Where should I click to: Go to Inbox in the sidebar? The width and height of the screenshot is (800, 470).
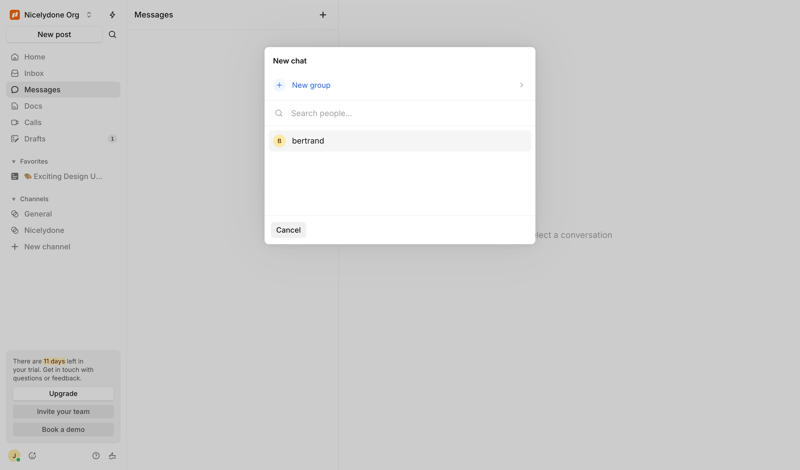click(34, 73)
